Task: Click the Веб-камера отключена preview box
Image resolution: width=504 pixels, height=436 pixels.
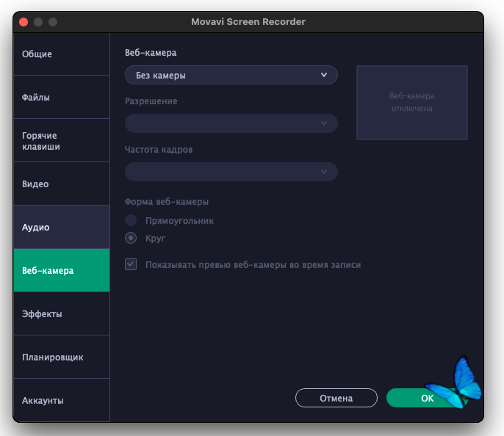Action: pyautogui.click(x=412, y=103)
